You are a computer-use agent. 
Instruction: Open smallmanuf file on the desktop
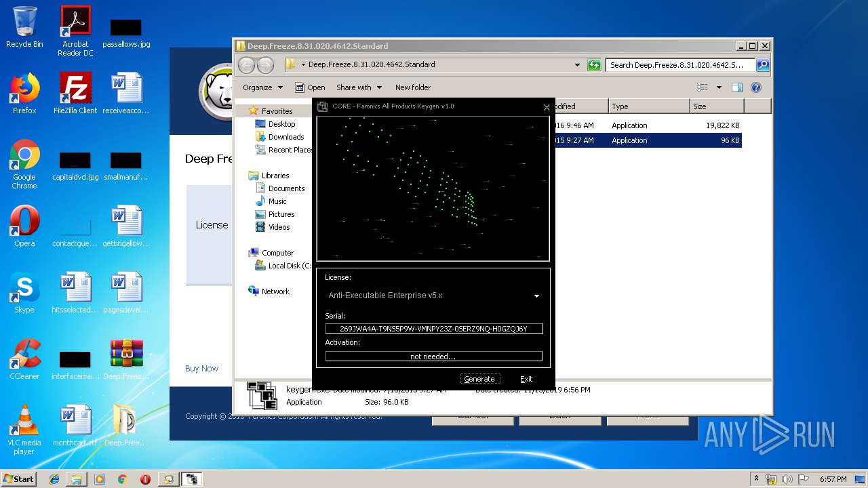click(126, 167)
